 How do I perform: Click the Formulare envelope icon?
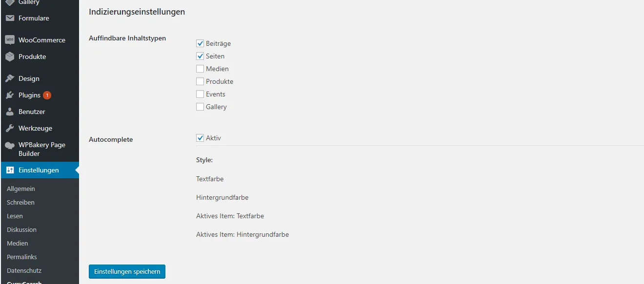tap(10, 18)
